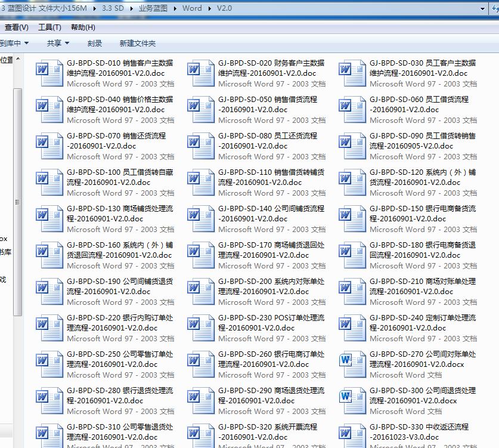The image size is (499, 448).
Task: Expand subfolders arrow after Word breadcrumb
Action: pos(209,8)
